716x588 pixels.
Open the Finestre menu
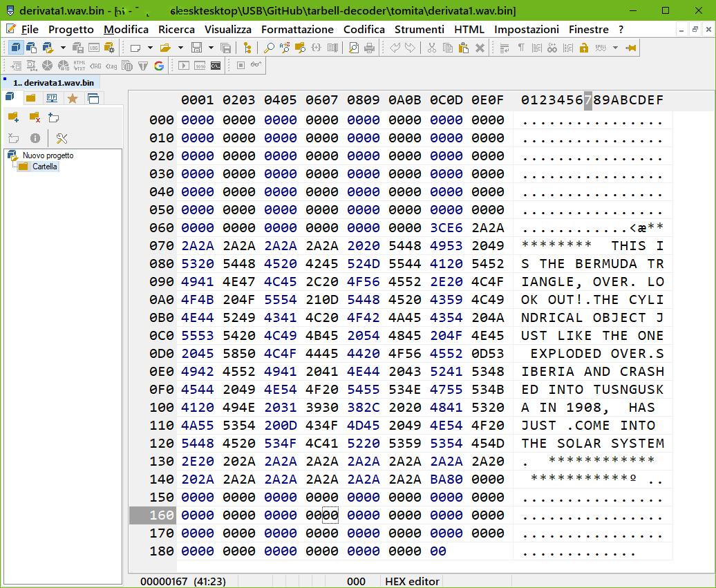coord(589,30)
